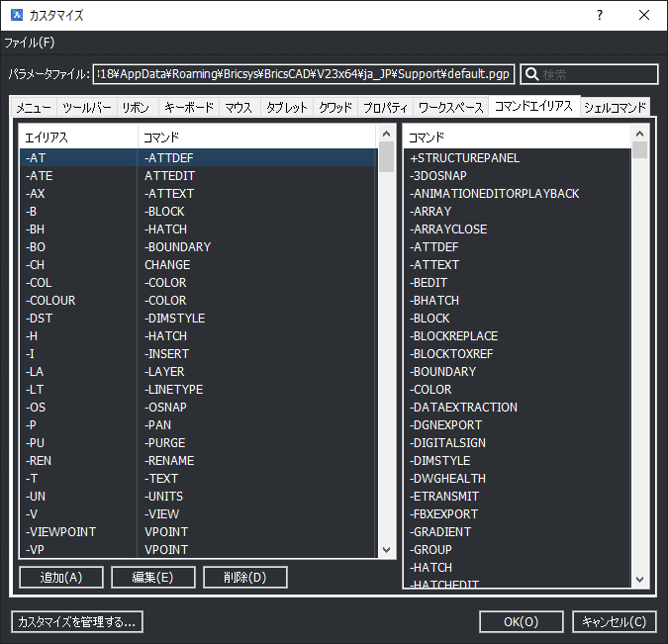
Task: Click alias list scroll-up arrow
Action: pyautogui.click(x=386, y=134)
